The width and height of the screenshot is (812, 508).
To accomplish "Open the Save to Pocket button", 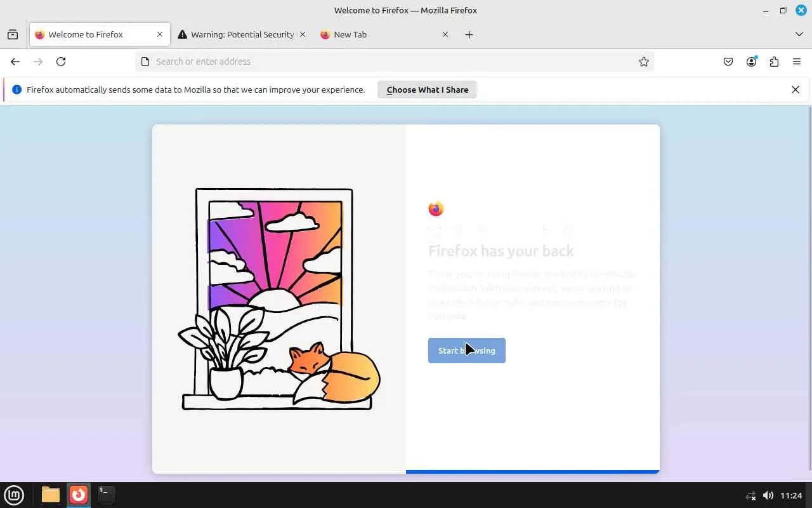I will pos(728,62).
